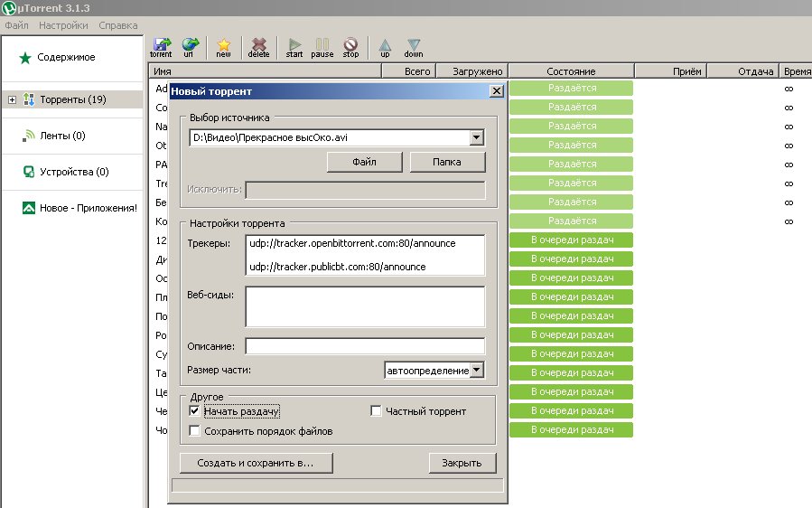The width and height of the screenshot is (812, 508).
Task: Sort by the Отдача column header
Action: coord(743,71)
